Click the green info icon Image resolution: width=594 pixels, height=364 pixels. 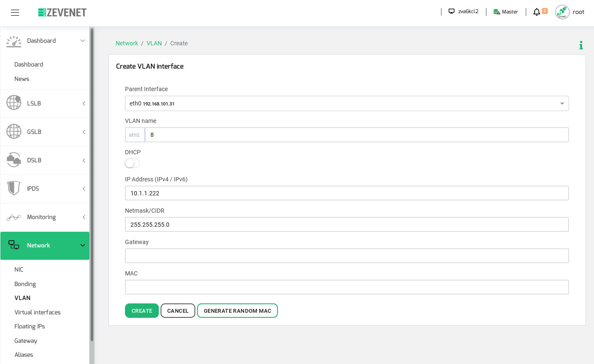click(581, 45)
